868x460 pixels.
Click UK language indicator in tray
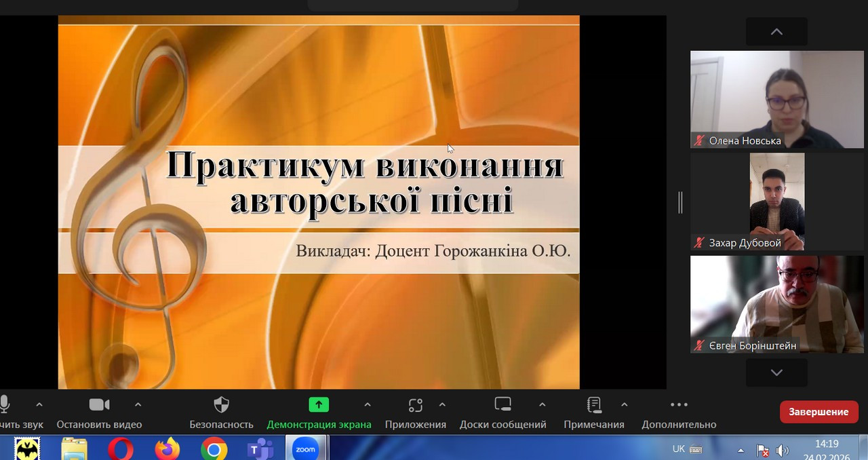[678, 448]
